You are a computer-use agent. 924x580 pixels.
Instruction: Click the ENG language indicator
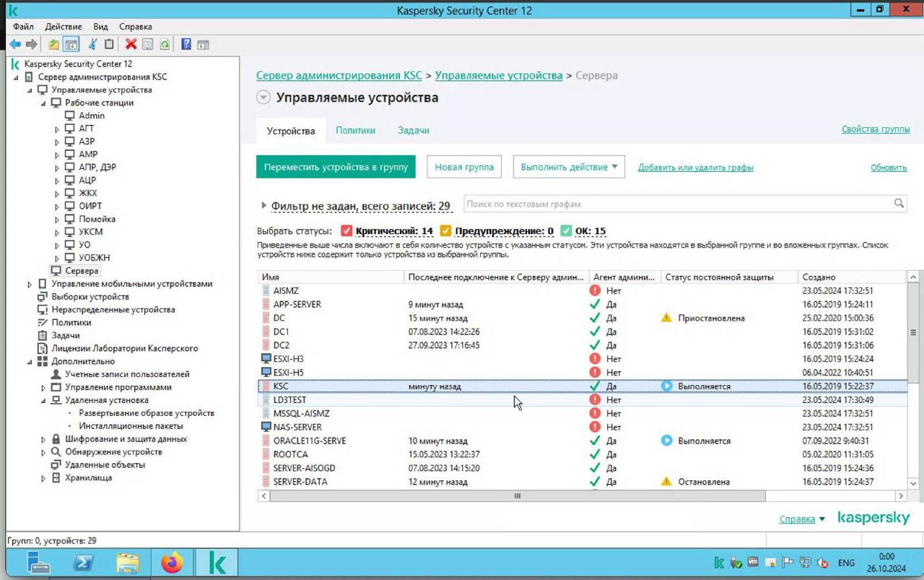click(846, 563)
